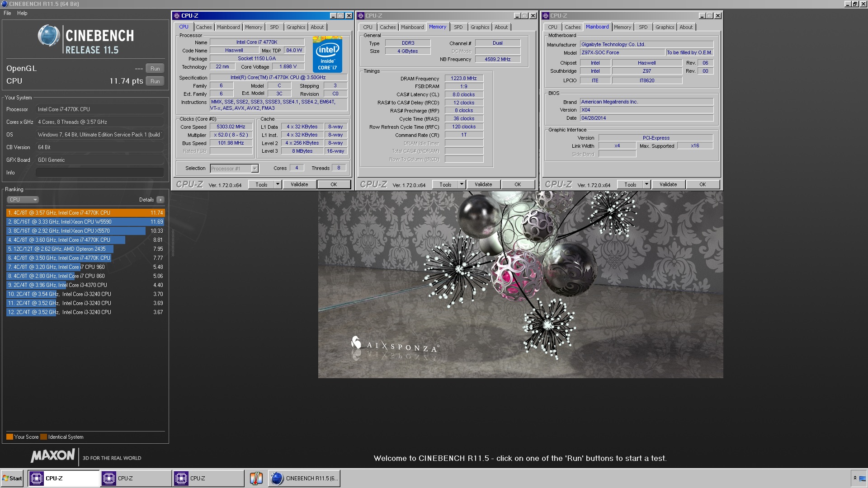This screenshot has height=488, width=868.
Task: Switch to Memory tab in Mainboard CPU-Z window
Action: click(623, 27)
